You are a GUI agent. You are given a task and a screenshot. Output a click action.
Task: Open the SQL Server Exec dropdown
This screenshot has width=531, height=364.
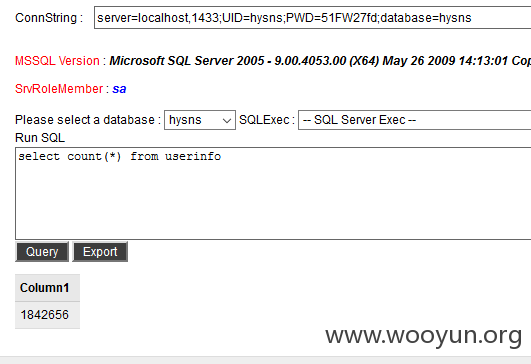[x=415, y=120]
